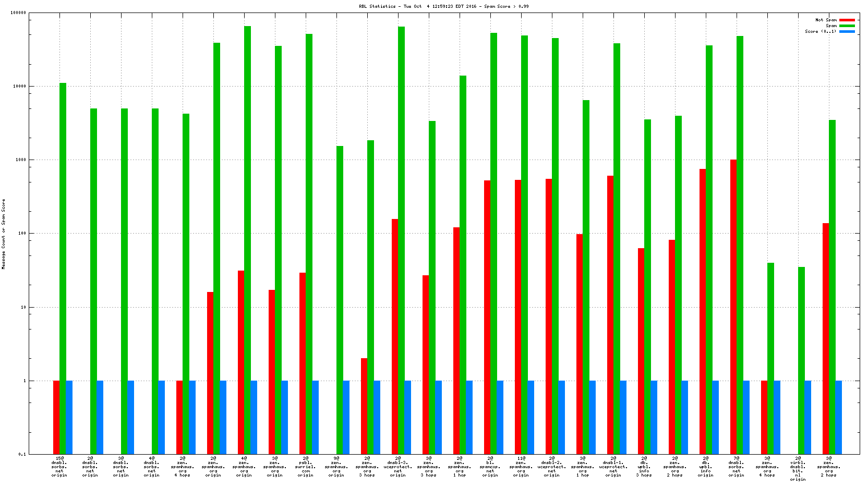868x488 pixels.
Task: Click the 15@ dnsbl.sorbs.net origin axis label
Action: click(x=59, y=467)
